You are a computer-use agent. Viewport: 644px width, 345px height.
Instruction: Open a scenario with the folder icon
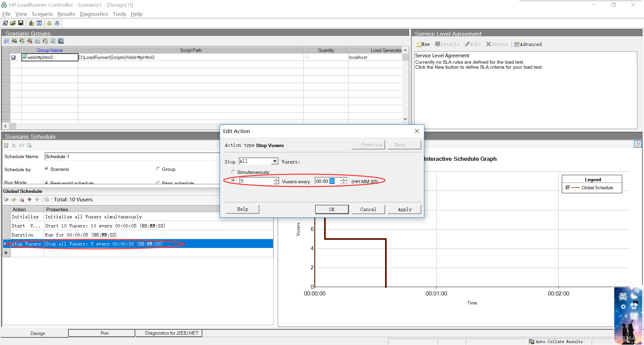13,23
